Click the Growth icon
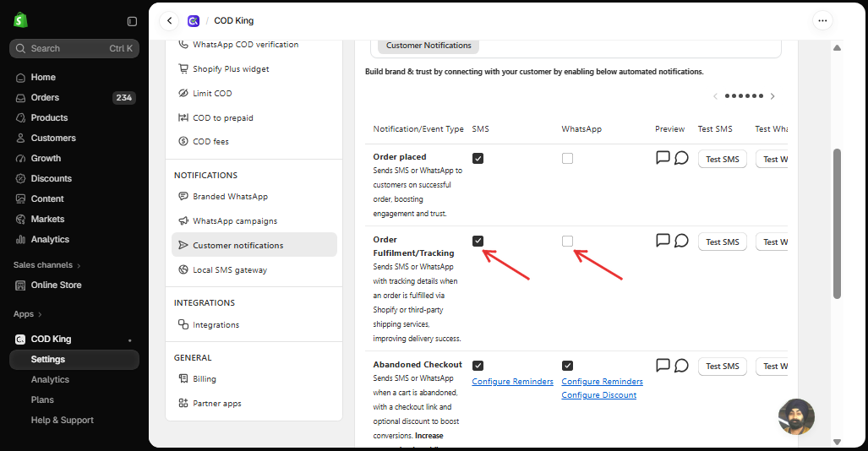Image resolution: width=868 pixels, height=451 pixels. tap(20, 158)
